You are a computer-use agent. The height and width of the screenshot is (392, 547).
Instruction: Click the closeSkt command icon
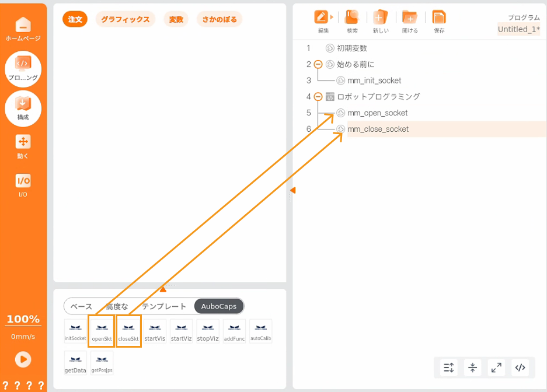128,331
